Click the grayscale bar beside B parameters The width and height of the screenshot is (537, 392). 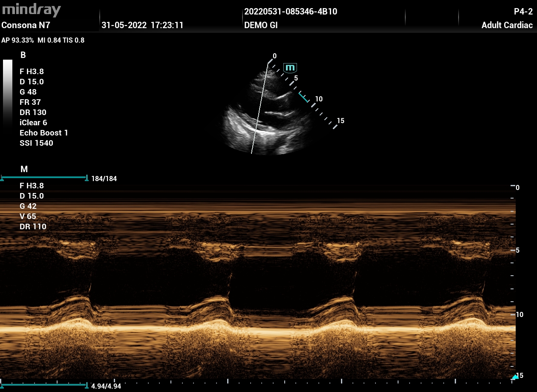coord(8,92)
